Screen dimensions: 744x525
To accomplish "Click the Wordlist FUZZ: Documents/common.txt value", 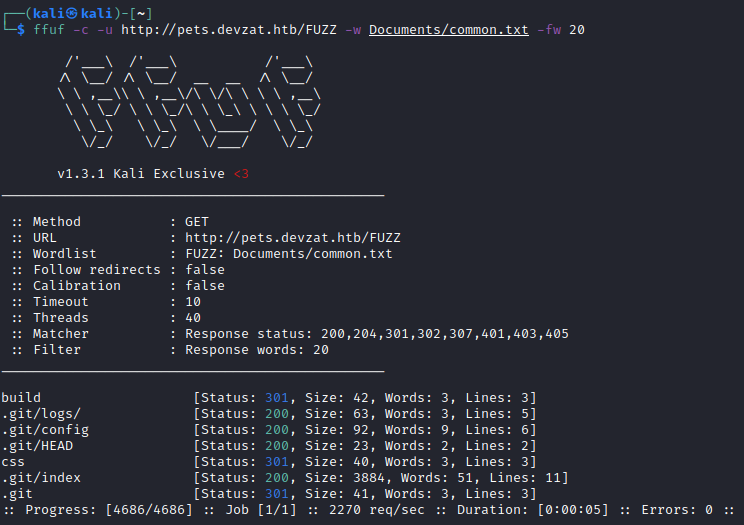I will point(288,254).
